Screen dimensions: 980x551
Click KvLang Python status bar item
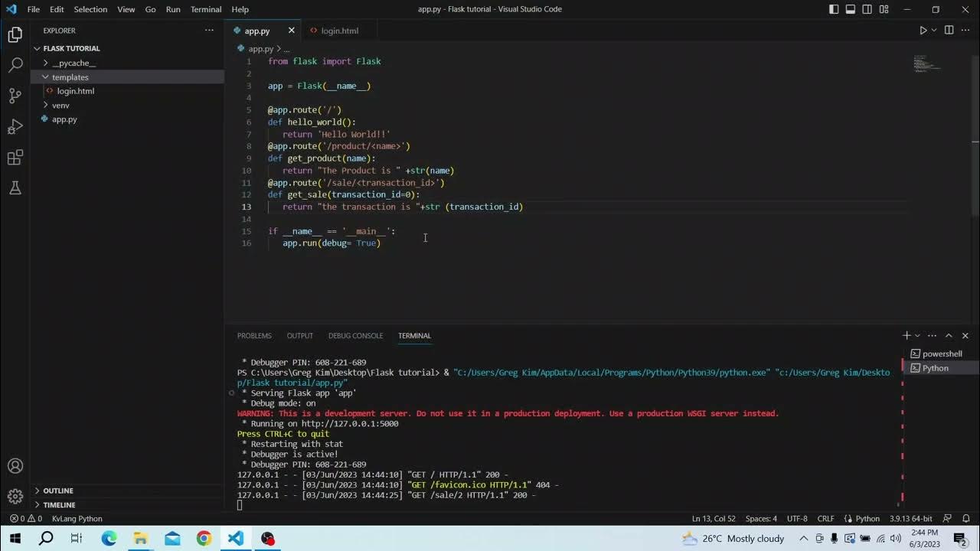[x=77, y=518]
